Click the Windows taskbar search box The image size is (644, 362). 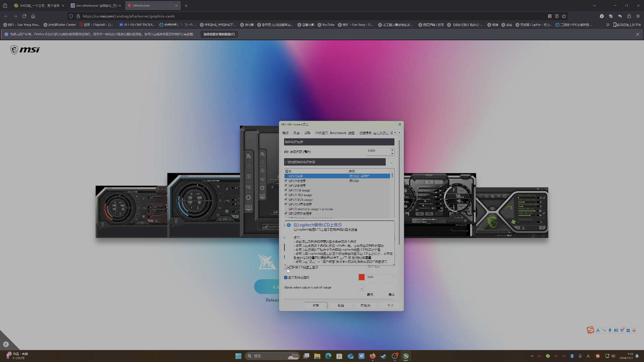click(272, 356)
